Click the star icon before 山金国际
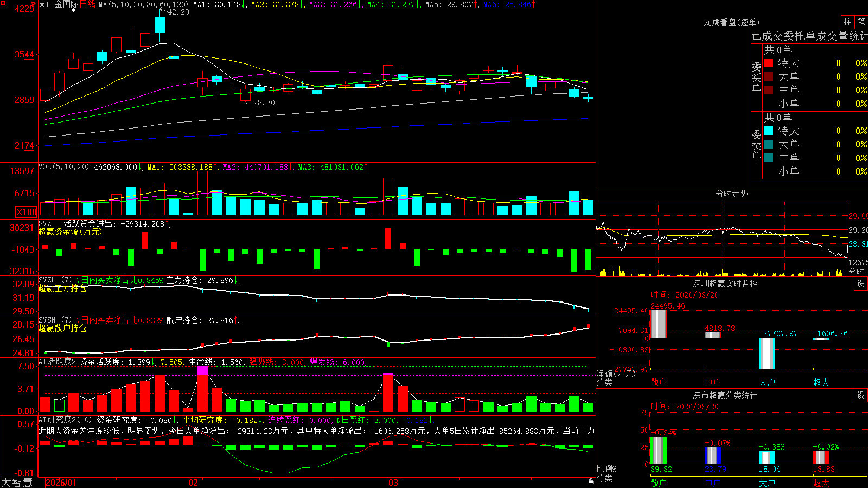This screenshot has height=488, width=868. click(42, 4)
